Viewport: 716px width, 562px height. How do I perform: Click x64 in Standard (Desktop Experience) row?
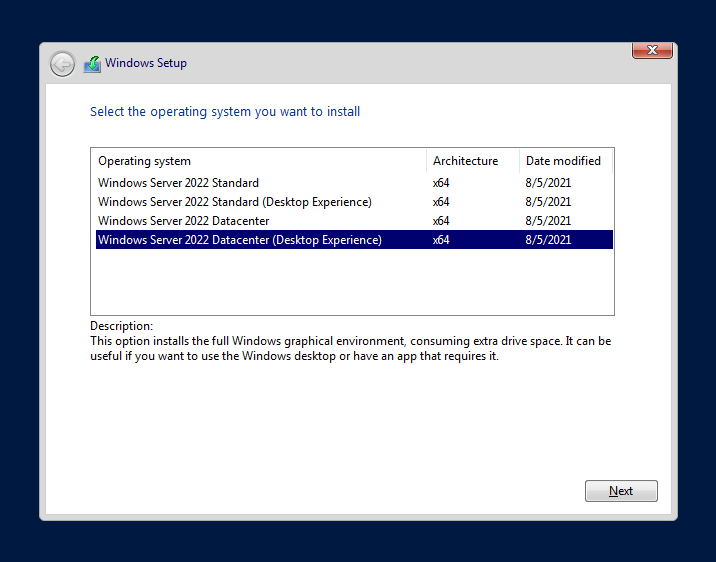point(441,202)
